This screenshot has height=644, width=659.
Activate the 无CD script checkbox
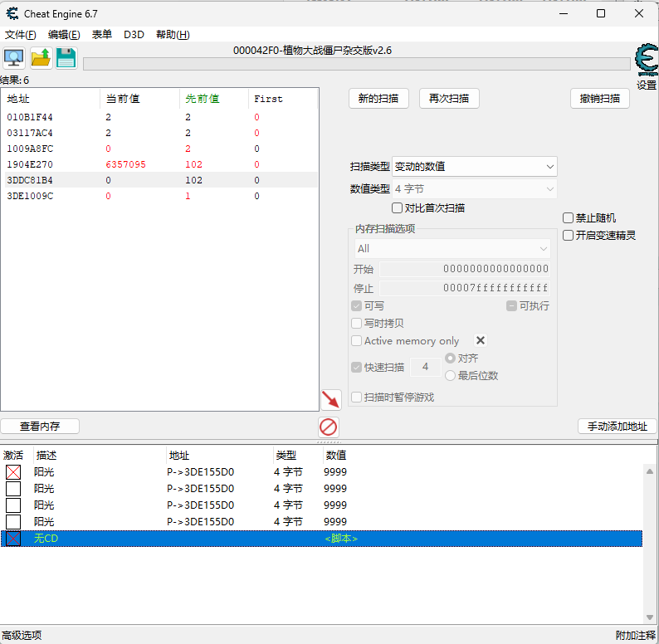[x=13, y=539]
